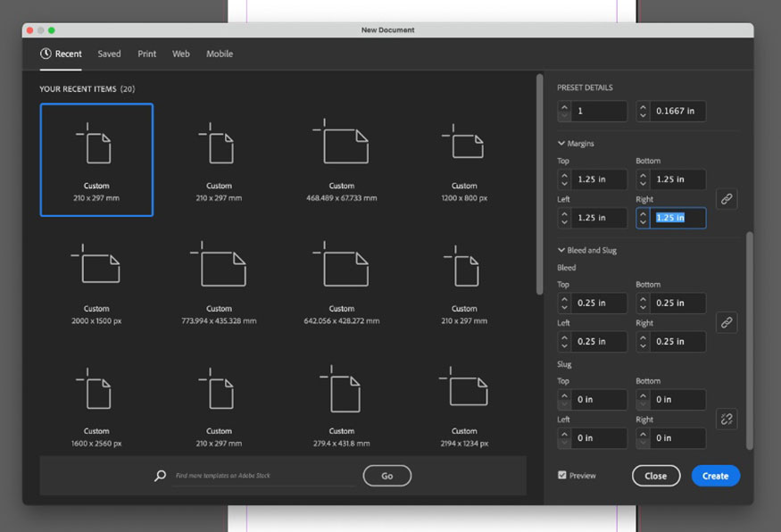
Task: Toggle the slug unlinked chain icon
Action: (x=727, y=419)
